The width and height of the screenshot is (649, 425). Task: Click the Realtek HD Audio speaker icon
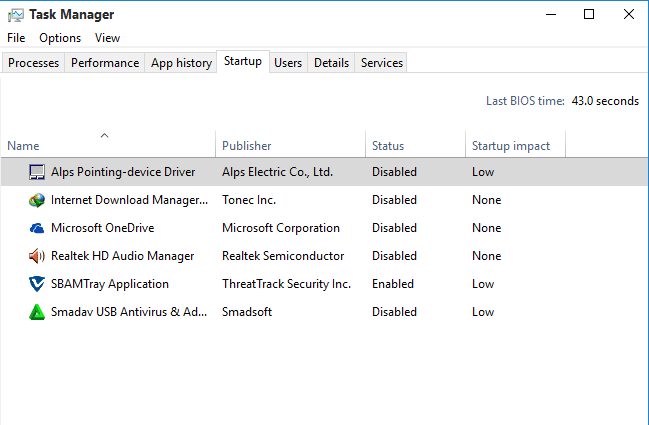tap(37, 256)
